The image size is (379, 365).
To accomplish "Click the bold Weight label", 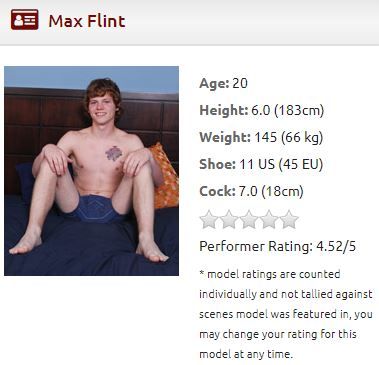I will pyautogui.click(x=225, y=137).
